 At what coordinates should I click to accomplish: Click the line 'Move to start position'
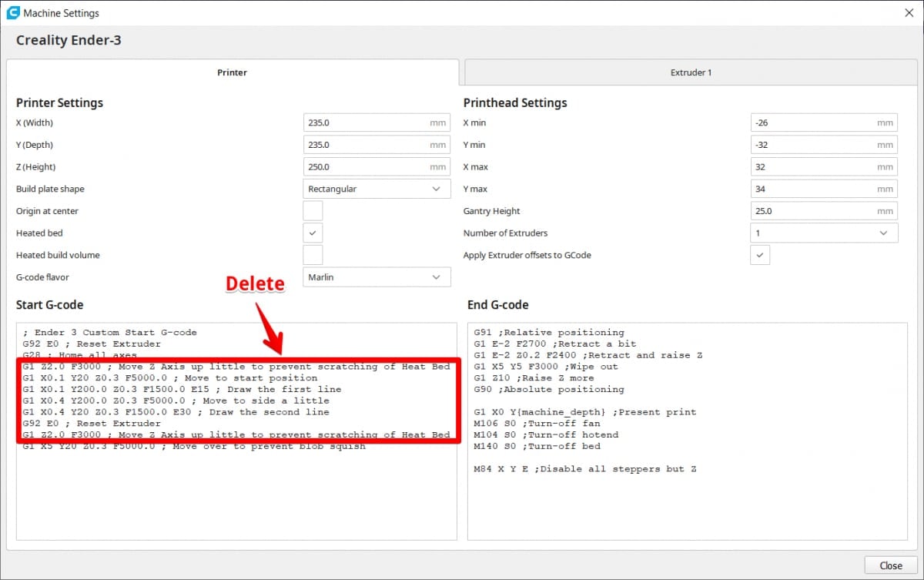click(x=170, y=378)
